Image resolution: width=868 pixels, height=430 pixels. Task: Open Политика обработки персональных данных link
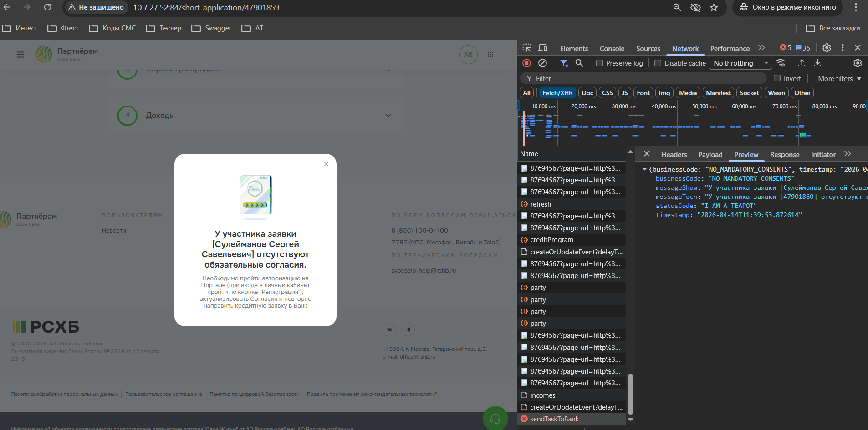(x=65, y=394)
